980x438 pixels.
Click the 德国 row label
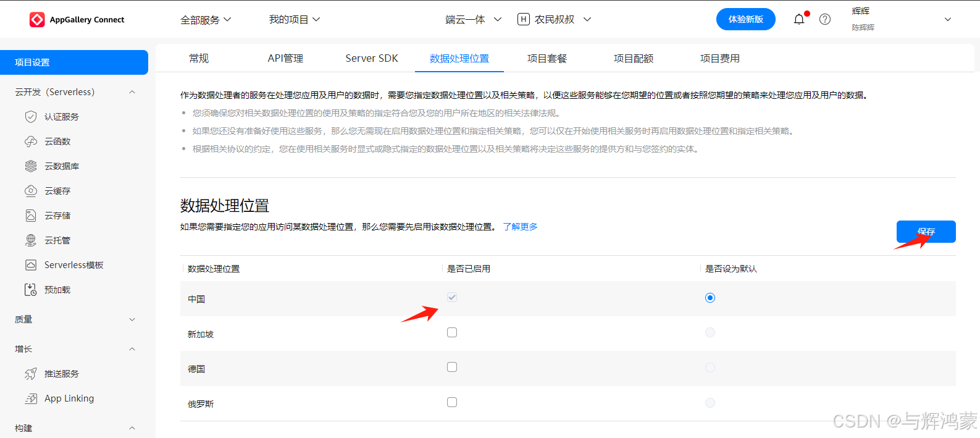(196, 369)
